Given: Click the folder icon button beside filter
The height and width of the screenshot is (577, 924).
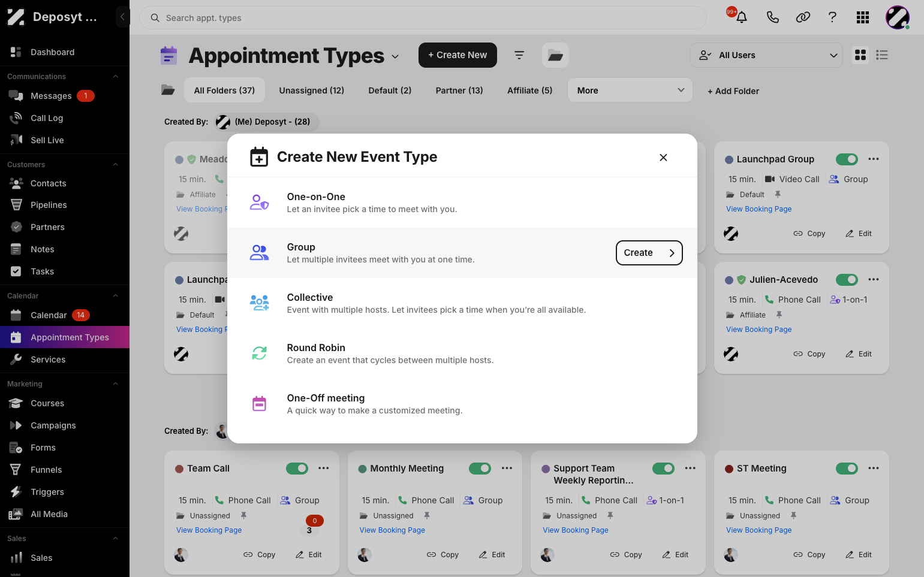Looking at the screenshot, I should click(555, 55).
